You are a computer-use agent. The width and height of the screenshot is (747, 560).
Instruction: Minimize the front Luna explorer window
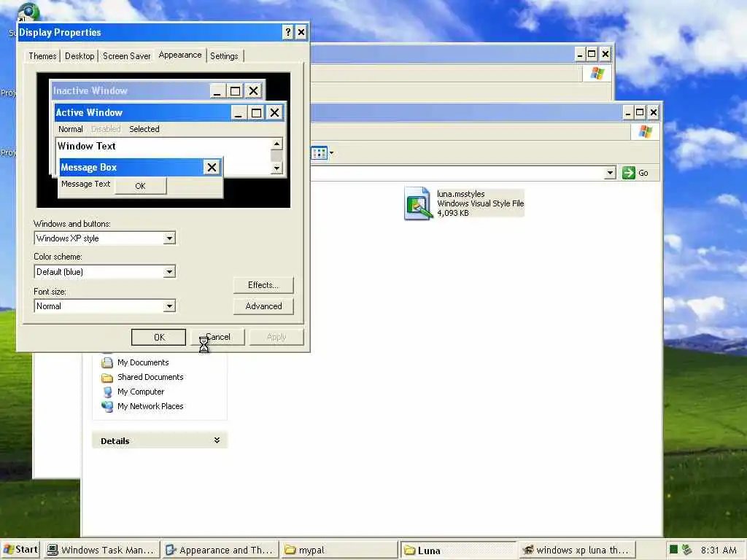pyautogui.click(x=627, y=113)
